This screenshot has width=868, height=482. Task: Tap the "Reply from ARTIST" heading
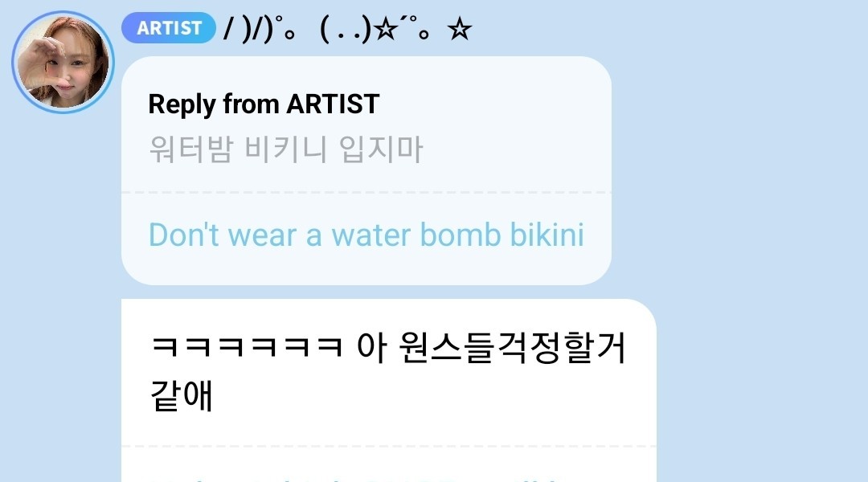pos(264,104)
